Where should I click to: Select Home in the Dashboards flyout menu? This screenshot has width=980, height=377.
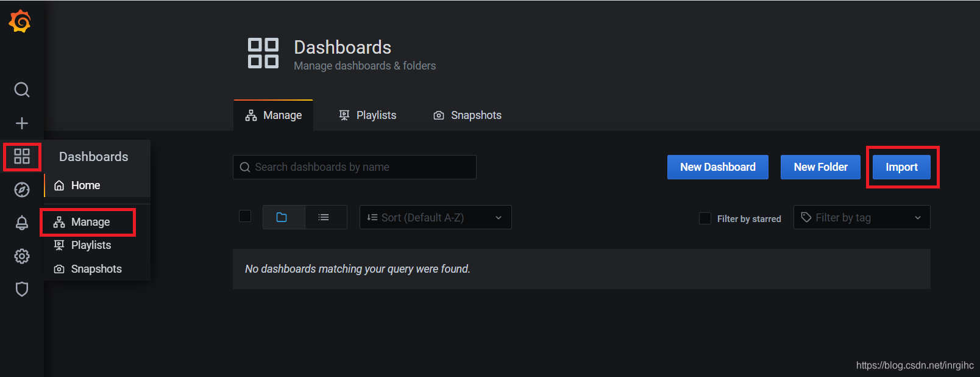point(85,185)
